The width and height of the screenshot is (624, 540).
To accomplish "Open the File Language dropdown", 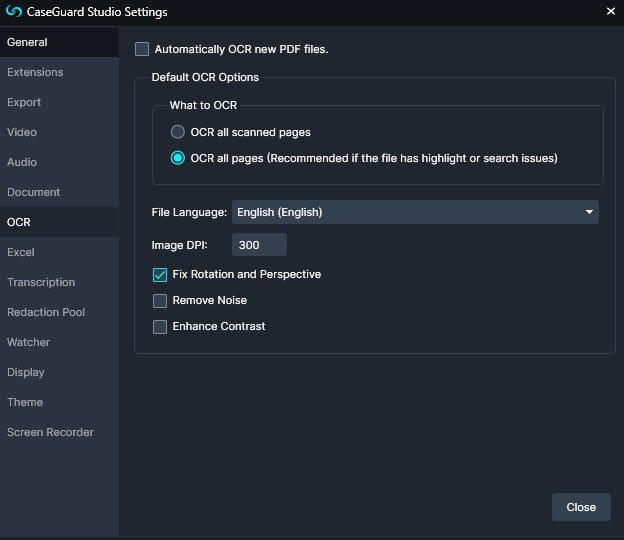I will pyautogui.click(x=415, y=212).
